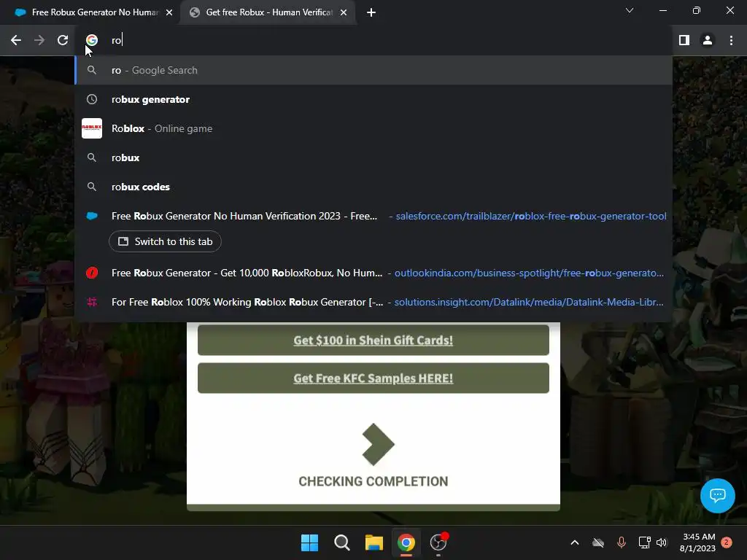Click the pink Insight favicon
The width and height of the screenshot is (747, 560).
tap(92, 302)
